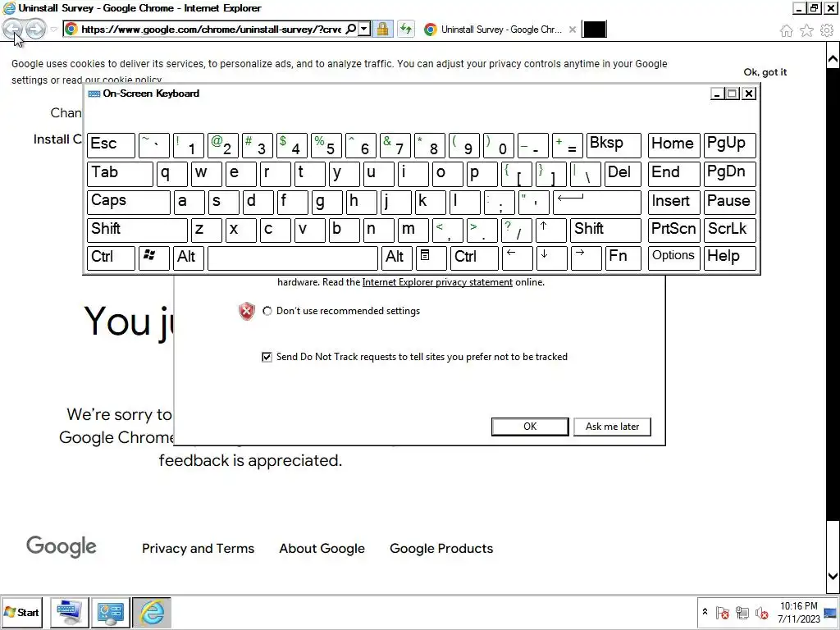This screenshot has width=840, height=630.
Task: Uncheck Send Do Not Track requests checkbox
Action: 267,357
